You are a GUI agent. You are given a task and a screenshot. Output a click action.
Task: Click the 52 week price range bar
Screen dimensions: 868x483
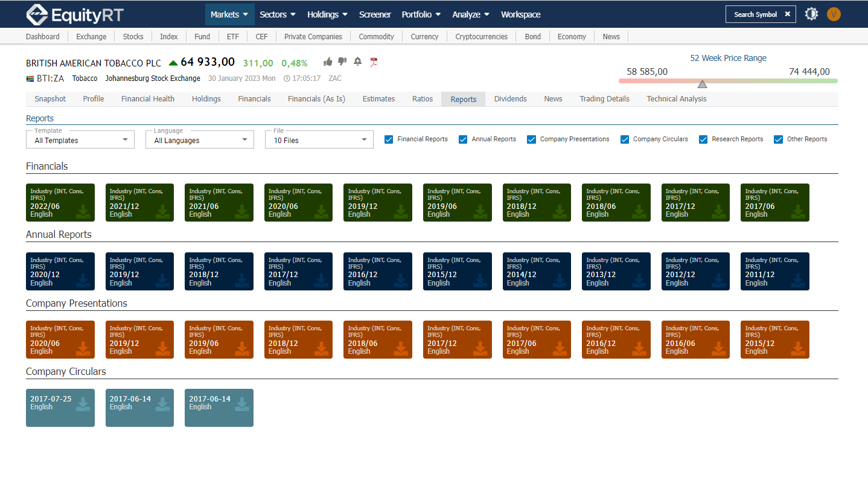(x=728, y=80)
